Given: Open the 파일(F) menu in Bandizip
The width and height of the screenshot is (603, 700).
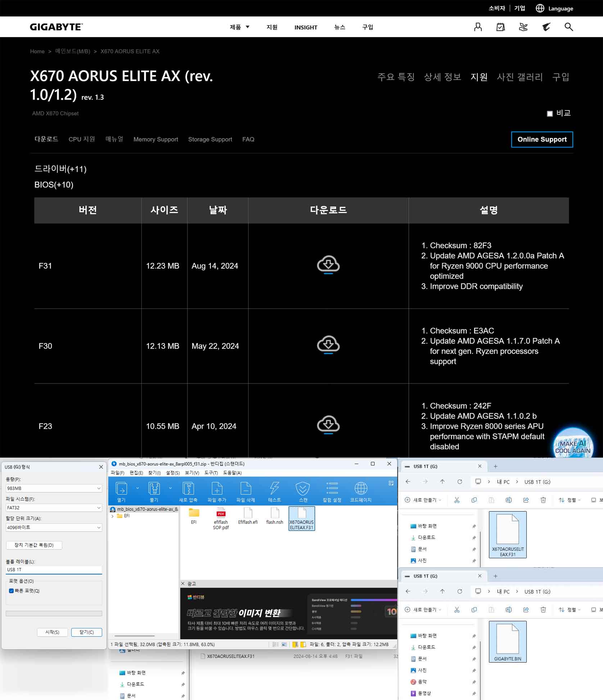Looking at the screenshot, I should [118, 473].
